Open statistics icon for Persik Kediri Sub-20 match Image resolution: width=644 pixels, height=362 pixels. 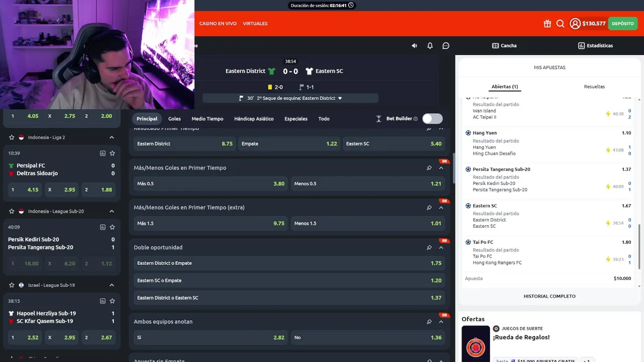103,227
